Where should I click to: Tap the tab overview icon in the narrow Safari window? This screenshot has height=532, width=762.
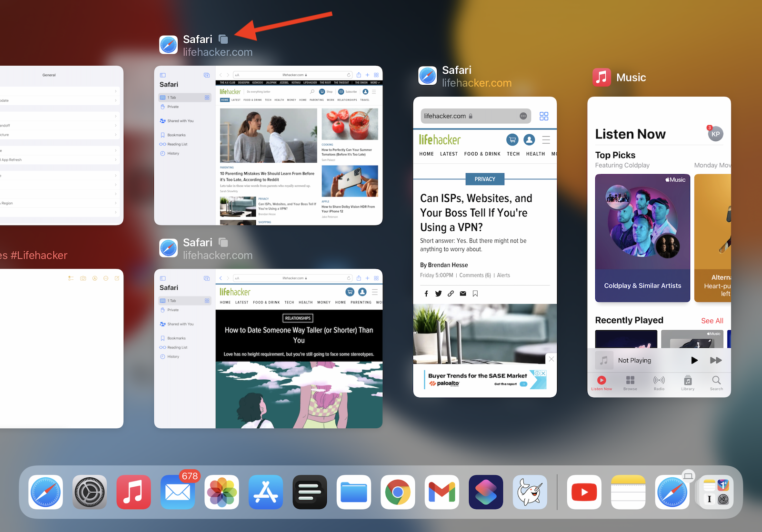click(x=544, y=116)
